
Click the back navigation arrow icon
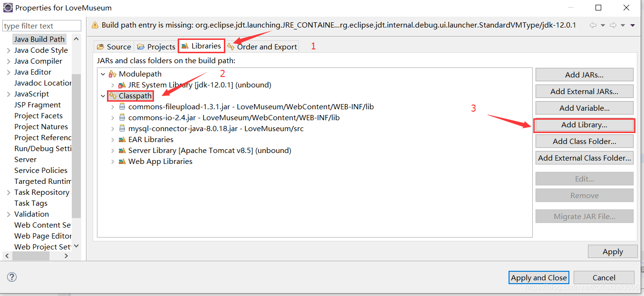[593, 25]
